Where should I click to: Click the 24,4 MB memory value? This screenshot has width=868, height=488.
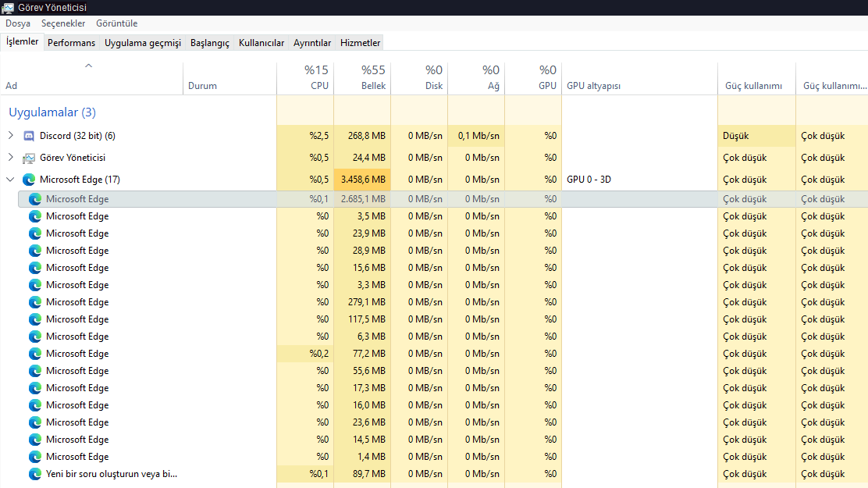[368, 158]
